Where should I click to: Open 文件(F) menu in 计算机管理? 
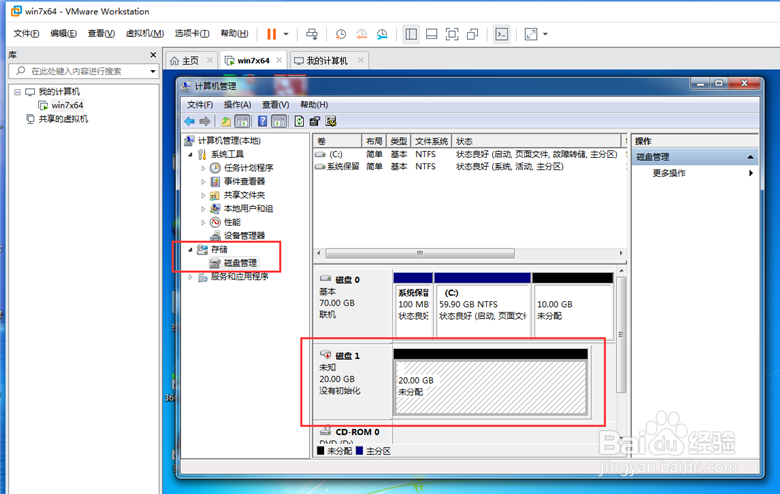click(x=200, y=104)
